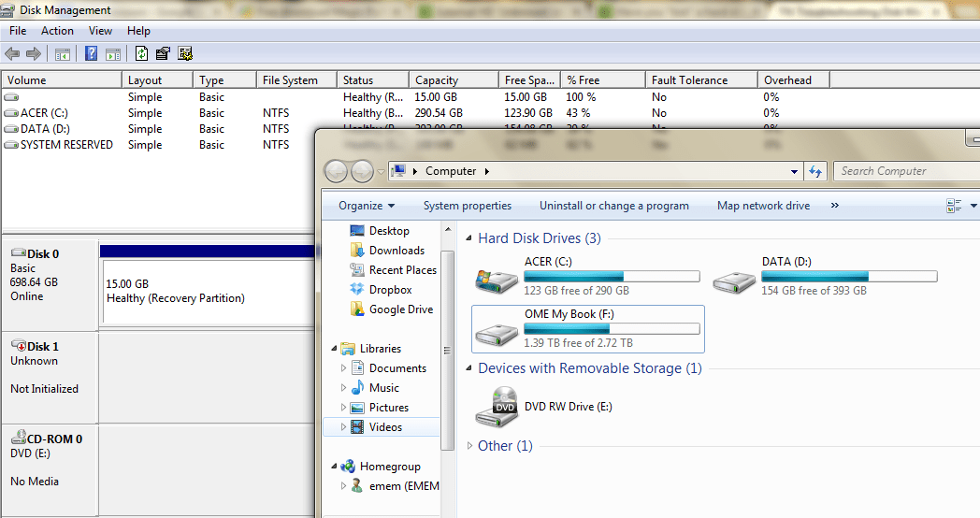Click the DATA (D:) hard drive icon
980x518 pixels.
(734, 281)
